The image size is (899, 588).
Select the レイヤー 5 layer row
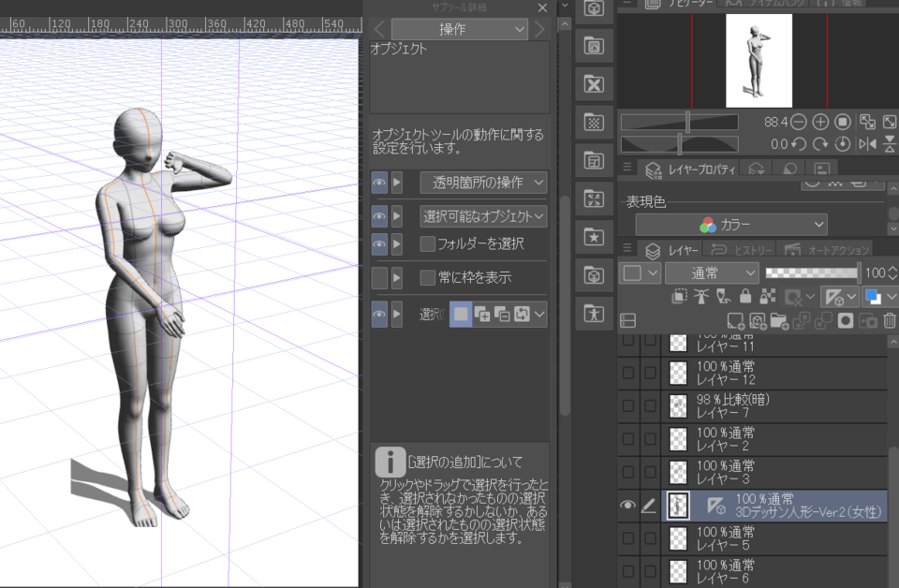click(x=775, y=538)
